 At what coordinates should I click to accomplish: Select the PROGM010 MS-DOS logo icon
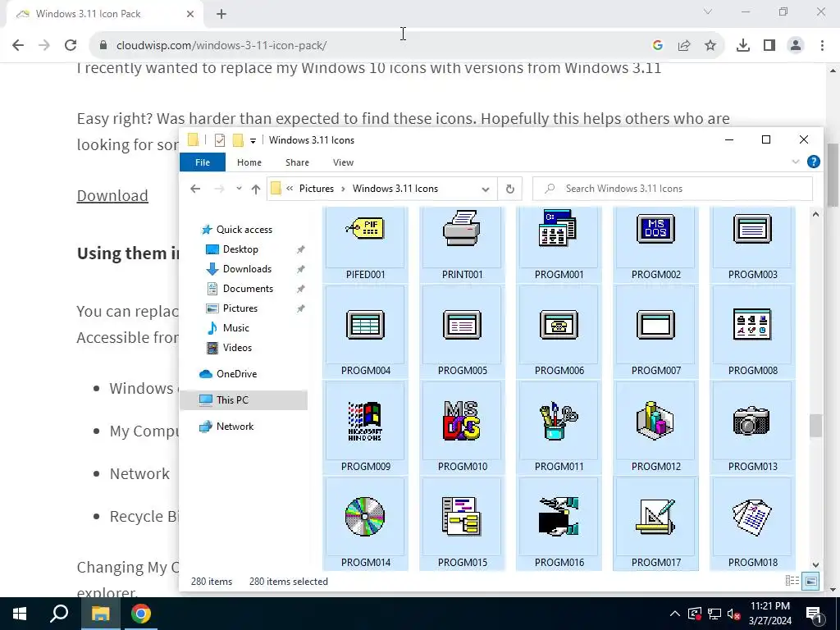pyautogui.click(x=462, y=427)
